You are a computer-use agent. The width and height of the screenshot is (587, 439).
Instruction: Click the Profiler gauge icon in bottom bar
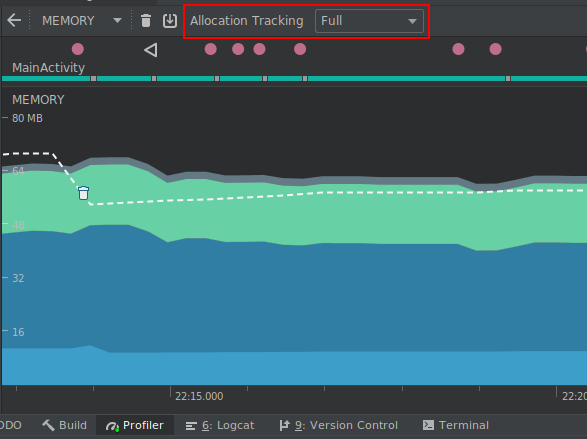point(112,426)
